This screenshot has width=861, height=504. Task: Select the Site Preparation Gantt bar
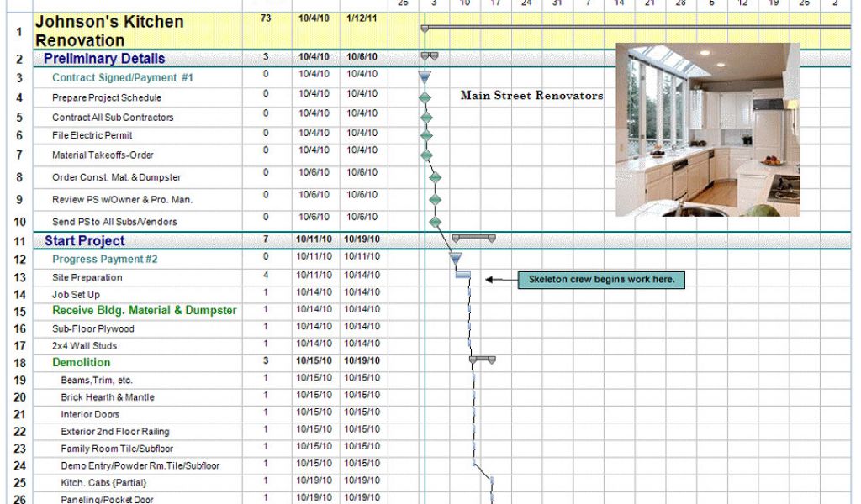(x=462, y=276)
